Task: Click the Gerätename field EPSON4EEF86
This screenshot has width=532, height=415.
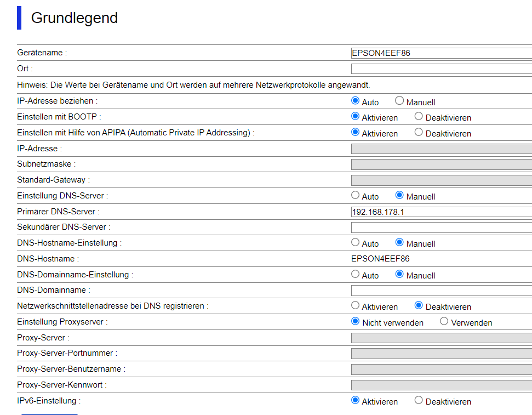Action: [441, 53]
